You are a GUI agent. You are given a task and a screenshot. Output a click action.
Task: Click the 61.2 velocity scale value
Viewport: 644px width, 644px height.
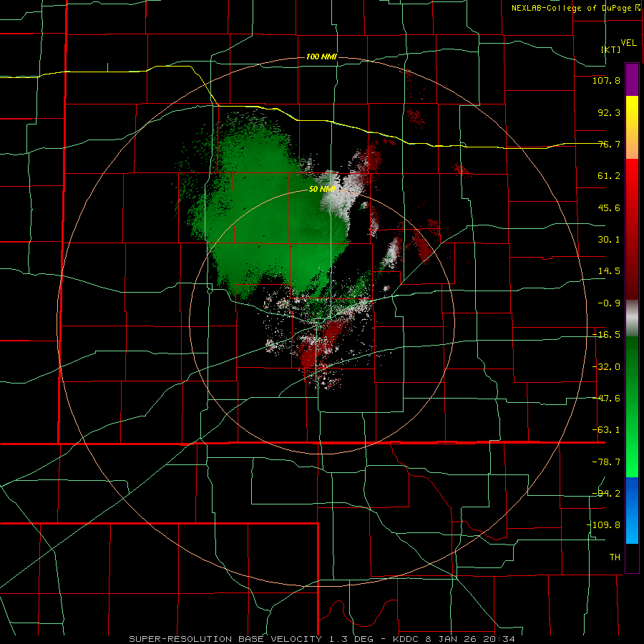click(x=609, y=176)
